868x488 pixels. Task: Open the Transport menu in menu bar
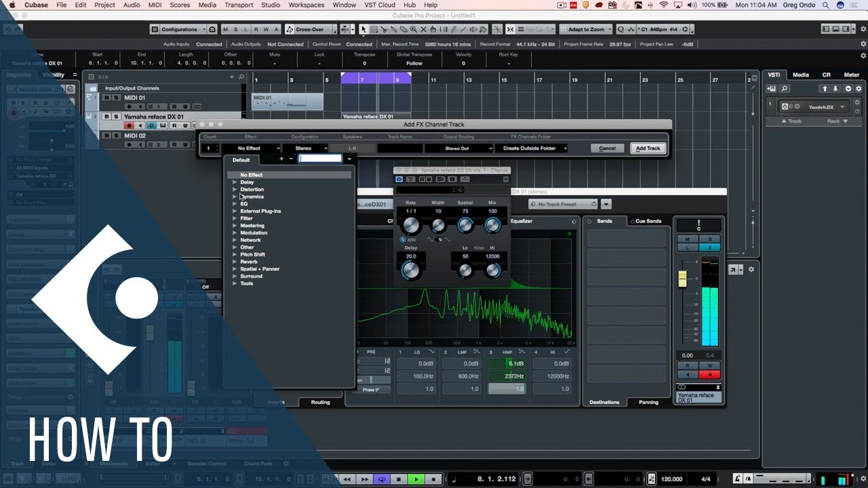click(238, 5)
